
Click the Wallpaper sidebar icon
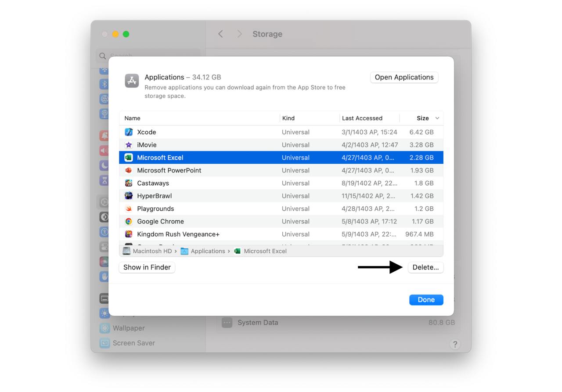pyautogui.click(x=104, y=328)
